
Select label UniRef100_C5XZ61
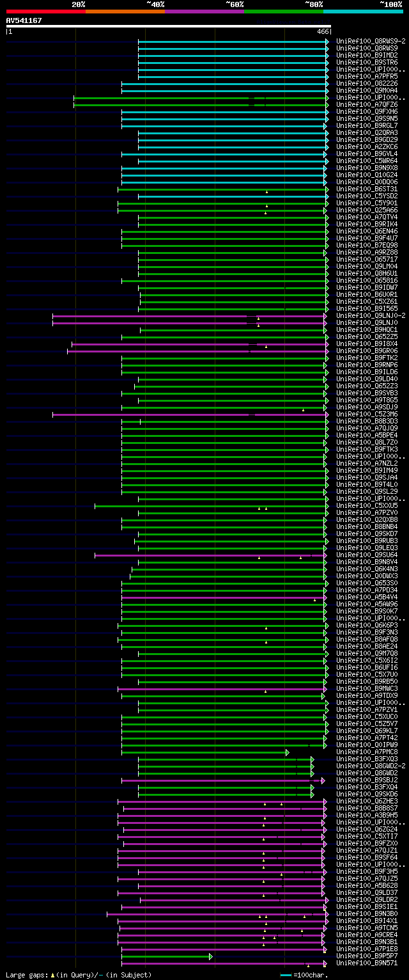(x=367, y=301)
